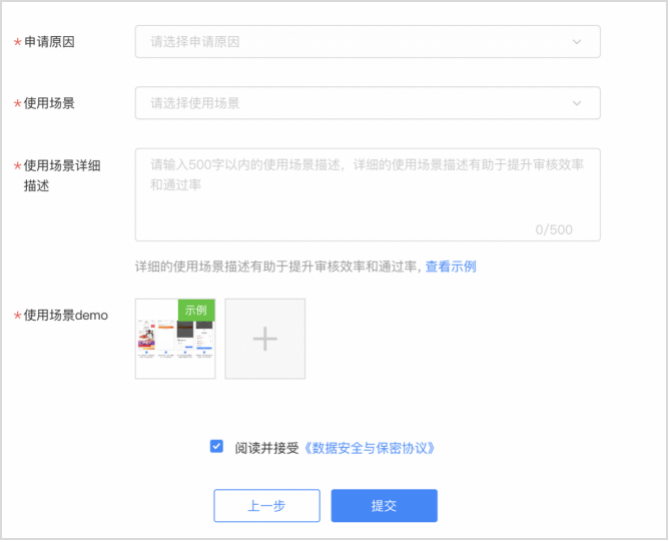The height and width of the screenshot is (542, 670).
Task: Open the 使用场景 dropdown field
Action: [350, 103]
